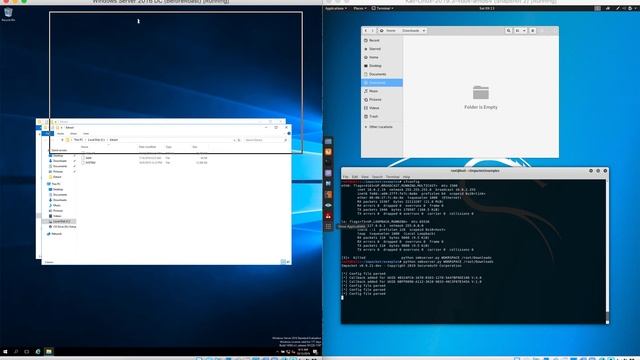Sort Explorer files by Name column

[x=84, y=147]
